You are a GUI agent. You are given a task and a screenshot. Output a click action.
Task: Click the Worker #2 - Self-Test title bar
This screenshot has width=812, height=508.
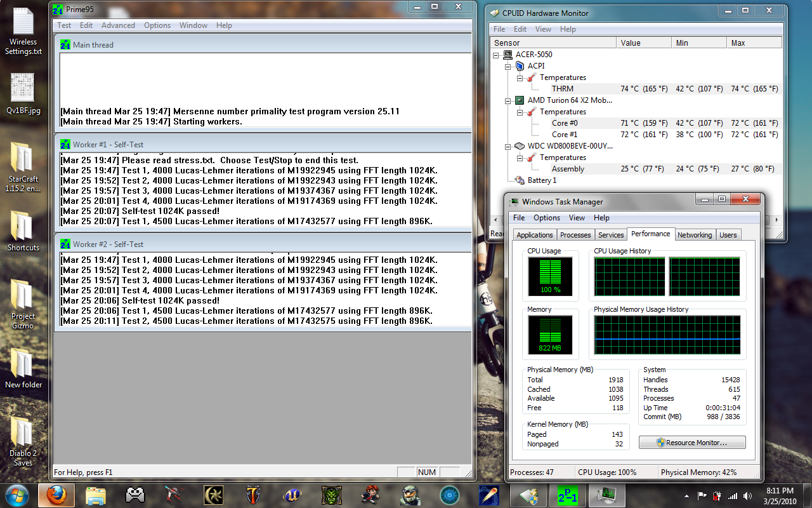pos(264,244)
